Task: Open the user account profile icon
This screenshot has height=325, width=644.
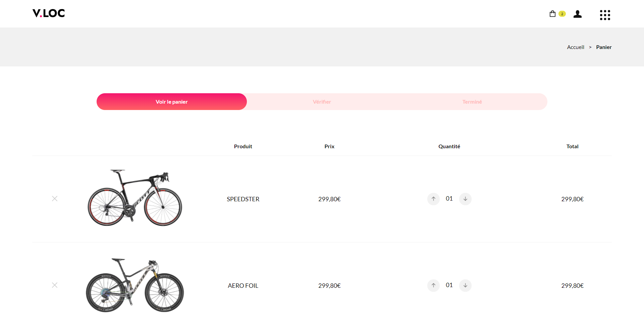Action: click(577, 14)
